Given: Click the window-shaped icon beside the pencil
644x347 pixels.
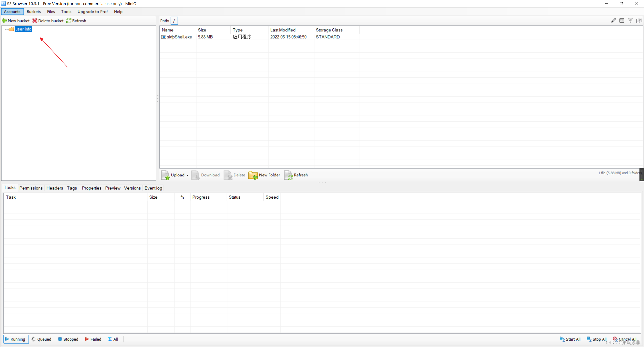Looking at the screenshot, I should pos(622,21).
